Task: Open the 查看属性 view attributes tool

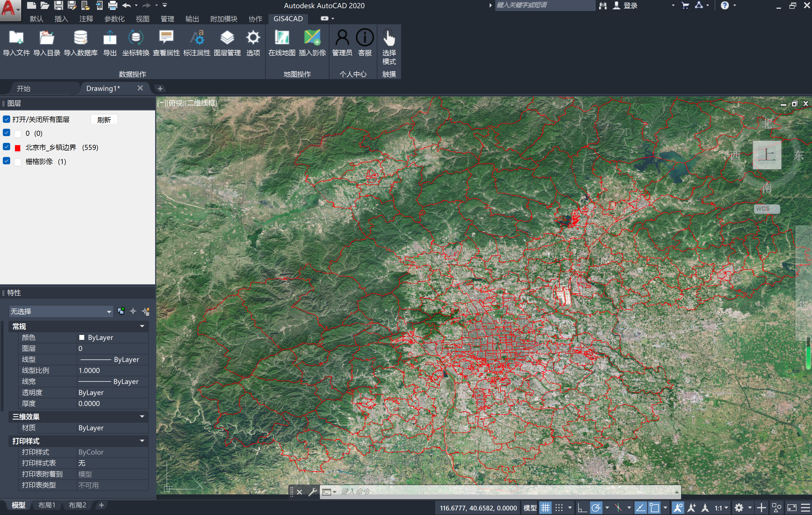Action: [166, 43]
